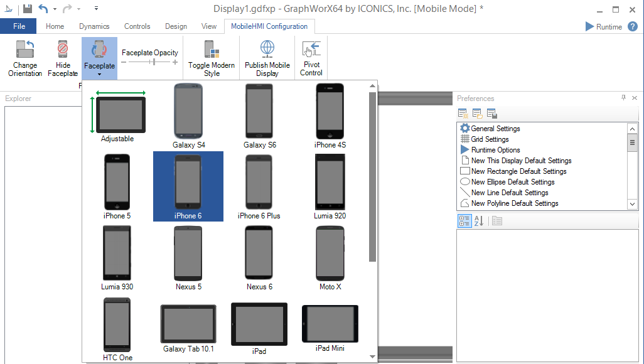Viewport: 644px width, 364px height.
Task: Click the Publish Mobile Display icon
Action: tap(267, 50)
